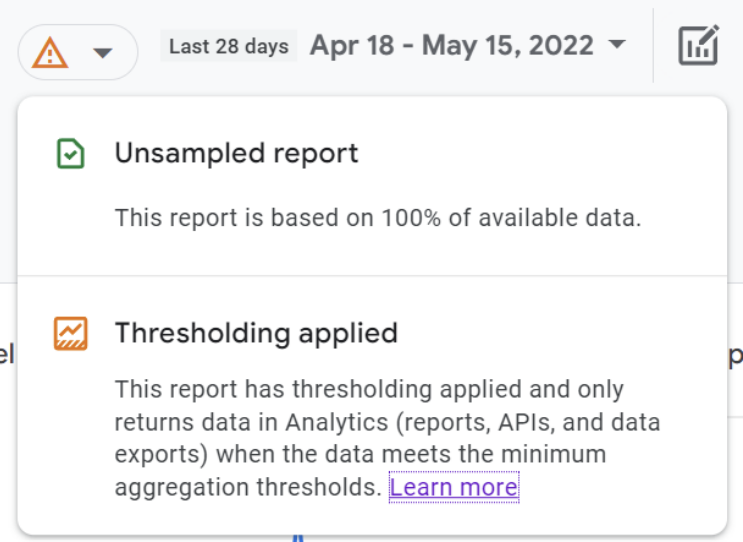Click the orange Thresholding applied chart icon

point(71,333)
